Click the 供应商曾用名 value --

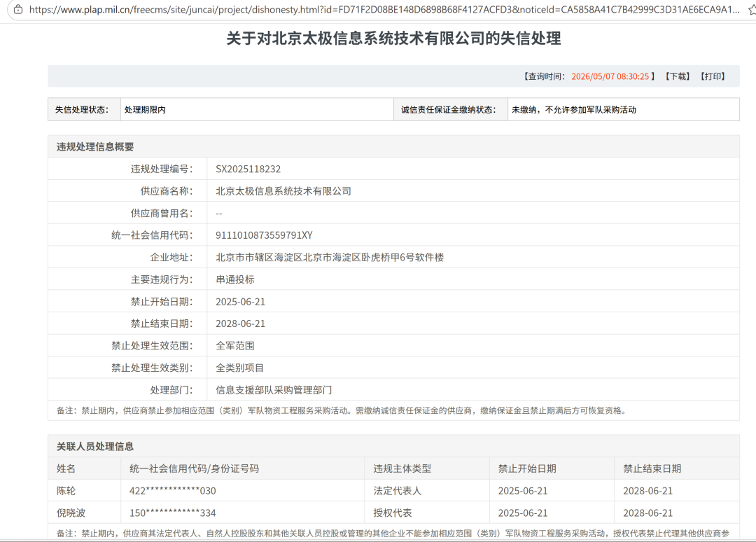pos(219,213)
